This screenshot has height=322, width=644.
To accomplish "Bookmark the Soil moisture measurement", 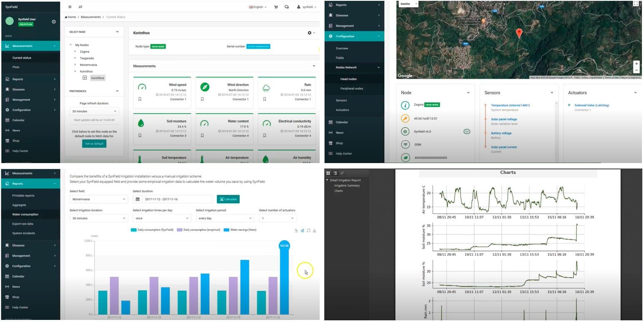I will click(x=140, y=135).
